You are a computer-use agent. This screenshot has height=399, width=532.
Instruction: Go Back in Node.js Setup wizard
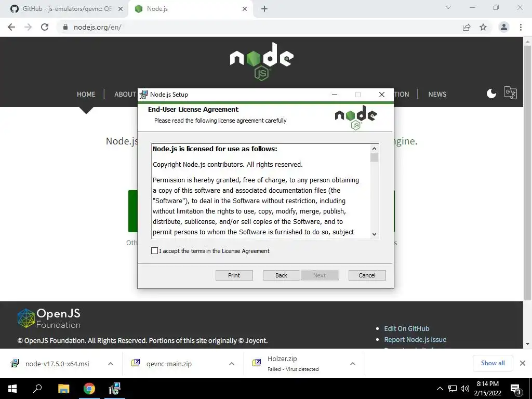[x=281, y=275]
